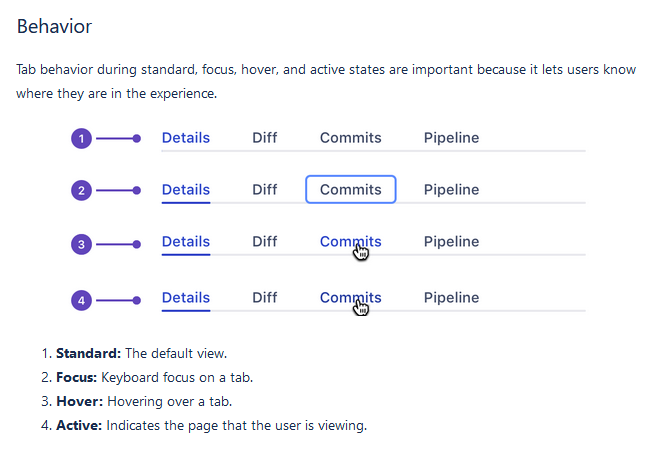Click the purple number 2 badge

(81, 190)
